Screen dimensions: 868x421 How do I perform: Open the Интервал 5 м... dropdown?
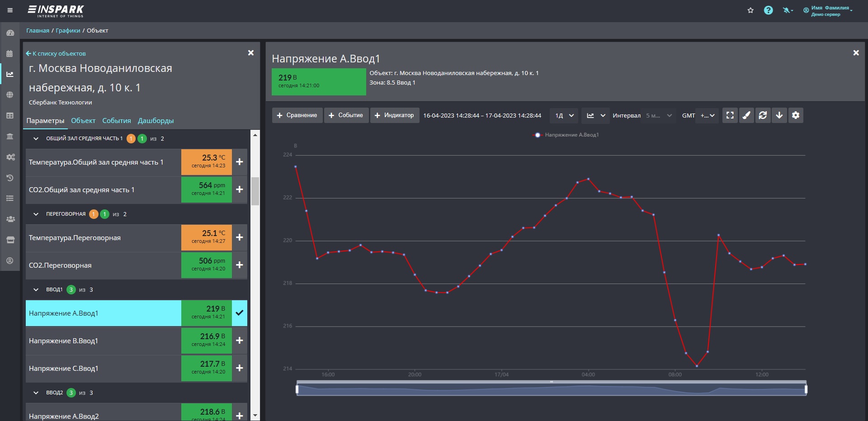coord(659,115)
